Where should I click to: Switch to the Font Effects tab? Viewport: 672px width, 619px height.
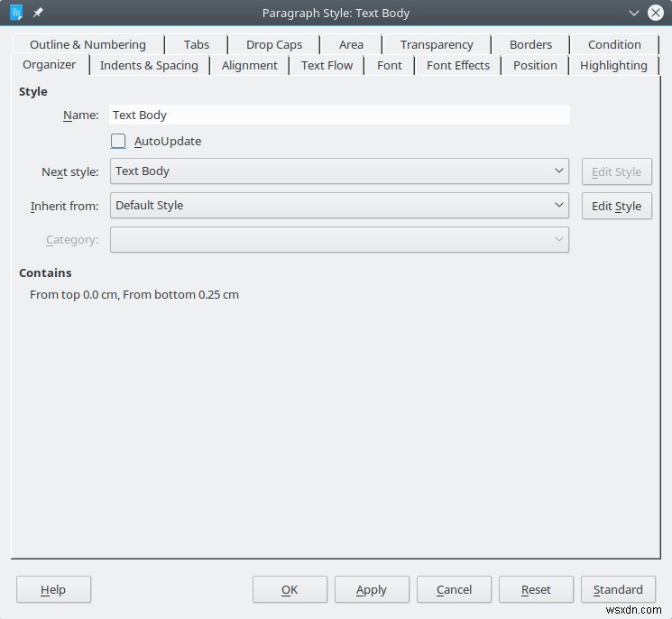pyautogui.click(x=457, y=65)
